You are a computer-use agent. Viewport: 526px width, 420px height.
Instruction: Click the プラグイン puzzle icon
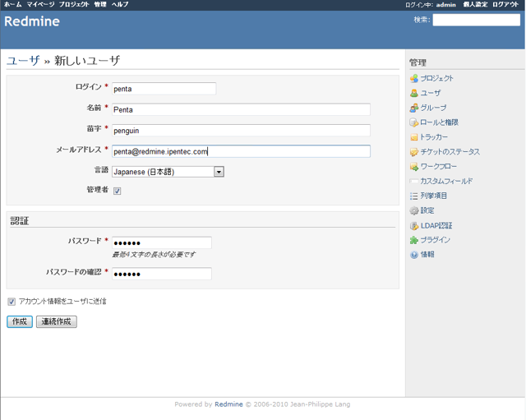(414, 240)
